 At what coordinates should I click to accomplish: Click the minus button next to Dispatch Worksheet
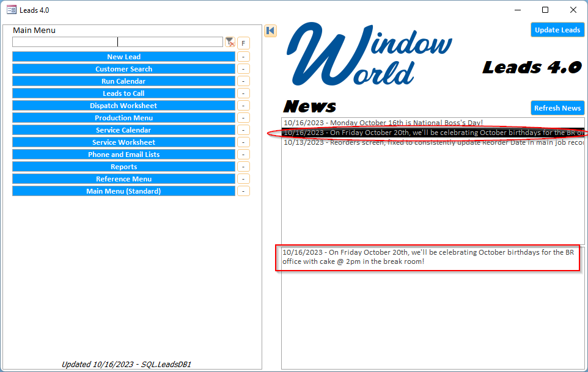click(243, 106)
